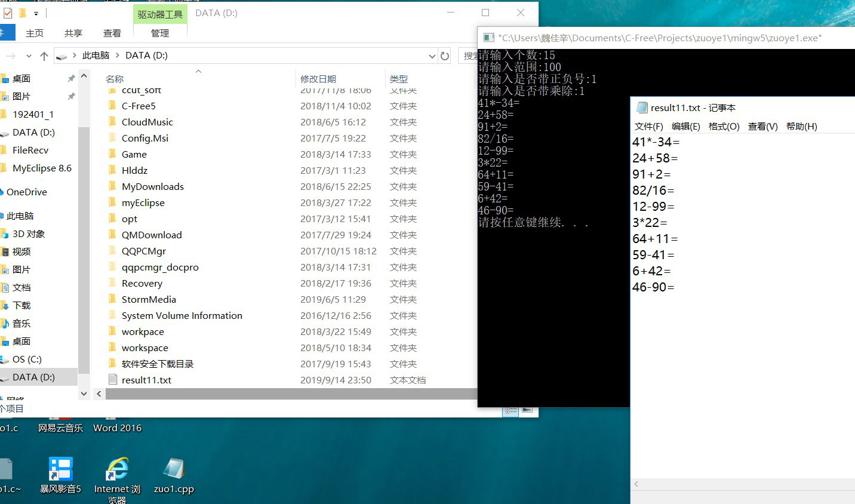Viewport: 855px width, 504px height.
Task: Open FileRecv in the navigation pane
Action: [x=30, y=150]
